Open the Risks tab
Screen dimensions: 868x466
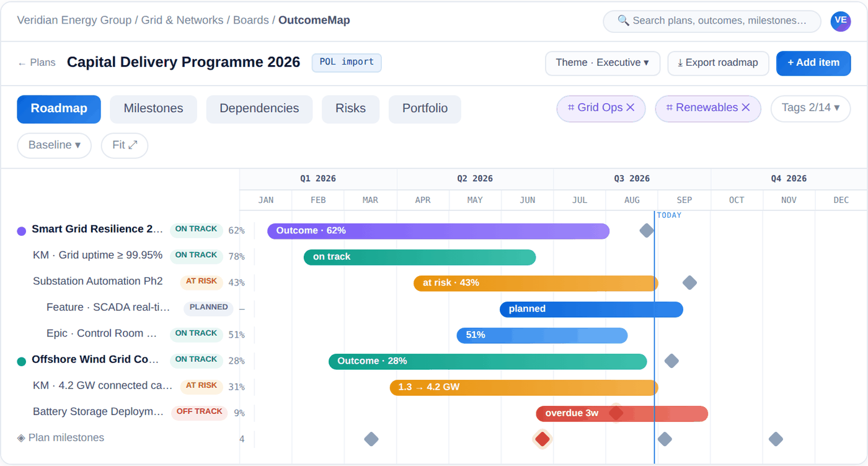[350, 109]
